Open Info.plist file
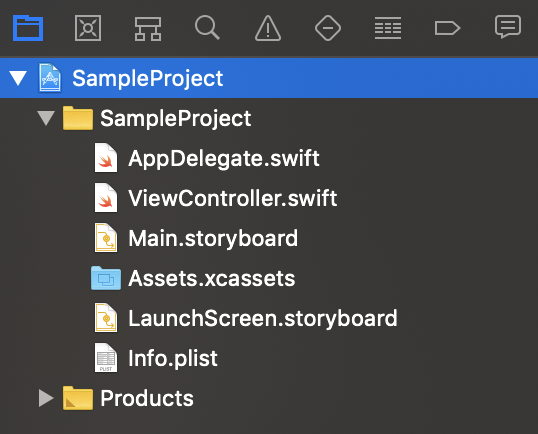This screenshot has height=434, width=538. pyautogui.click(x=173, y=358)
